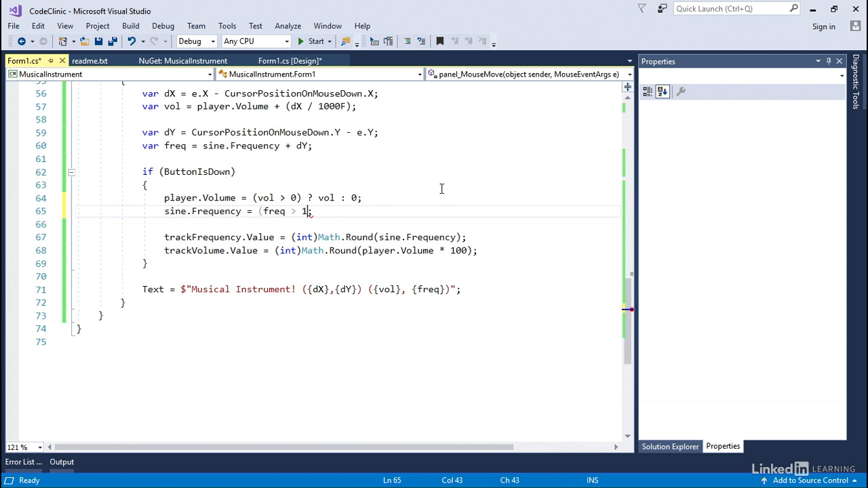Click the editor horizontal scrollbar thumb
Screen dimensions: 868x488
[x=283, y=447]
